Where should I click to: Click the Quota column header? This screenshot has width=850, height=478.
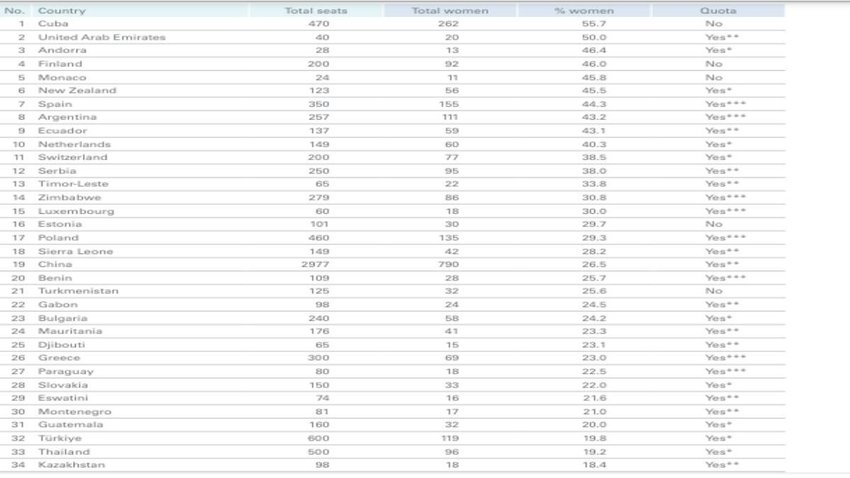point(718,10)
